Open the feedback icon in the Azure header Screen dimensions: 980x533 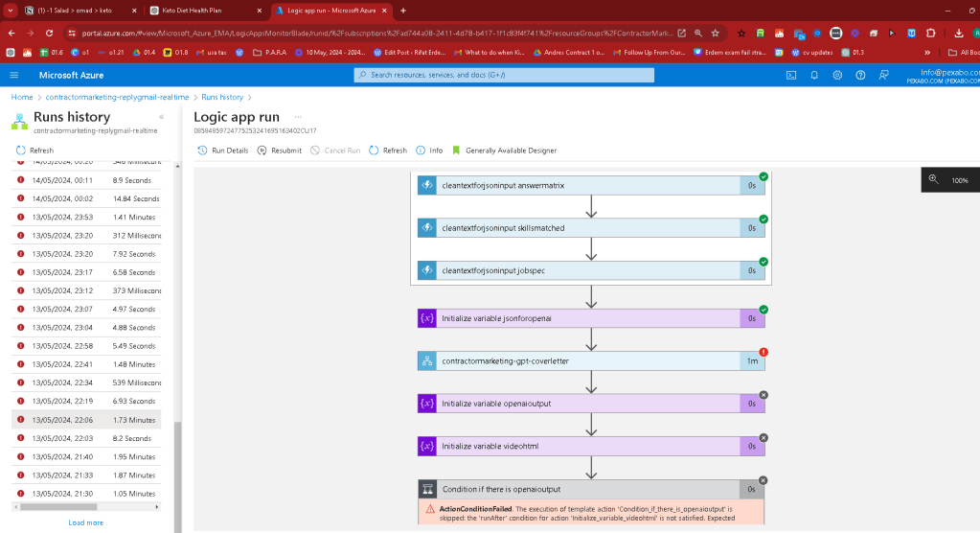884,75
